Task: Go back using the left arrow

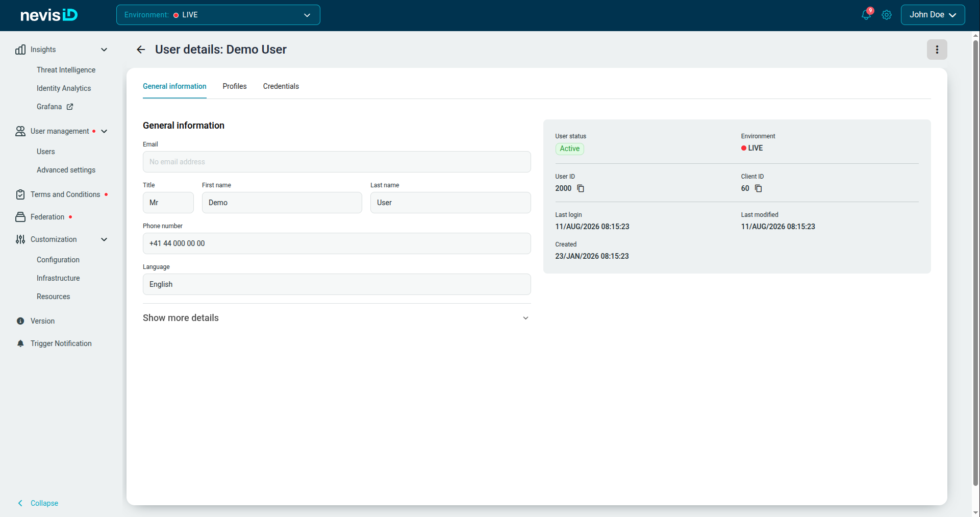Action: 141,50
